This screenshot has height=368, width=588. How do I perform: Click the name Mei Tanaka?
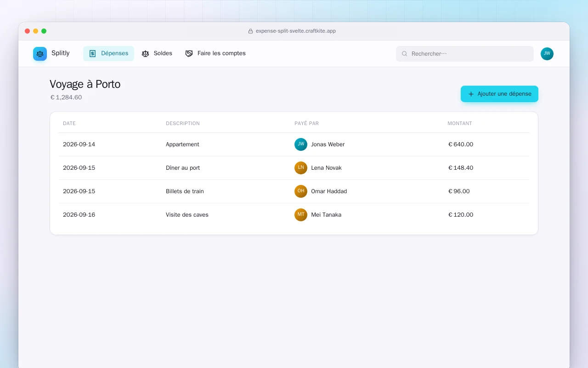click(x=326, y=215)
